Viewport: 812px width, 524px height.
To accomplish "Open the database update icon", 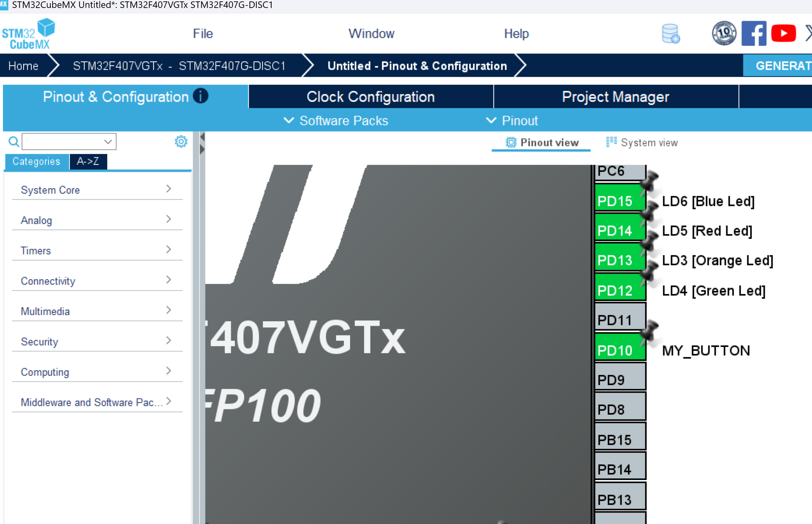I will pos(670,34).
